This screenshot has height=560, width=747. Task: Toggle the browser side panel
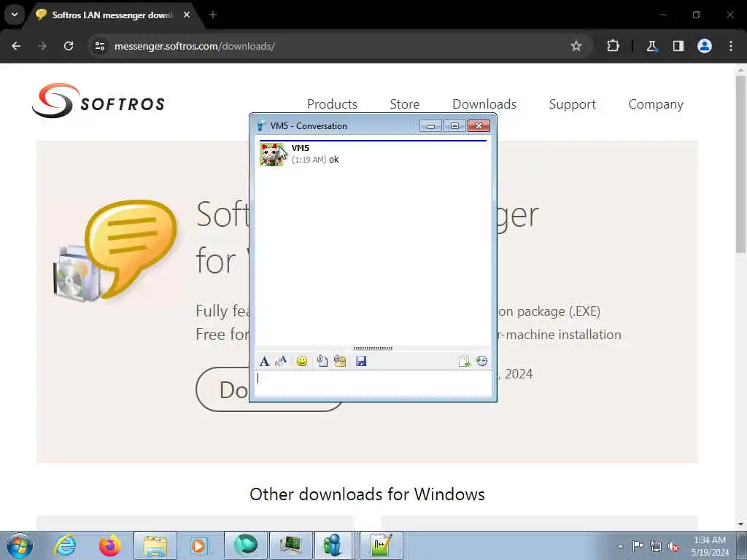678,46
